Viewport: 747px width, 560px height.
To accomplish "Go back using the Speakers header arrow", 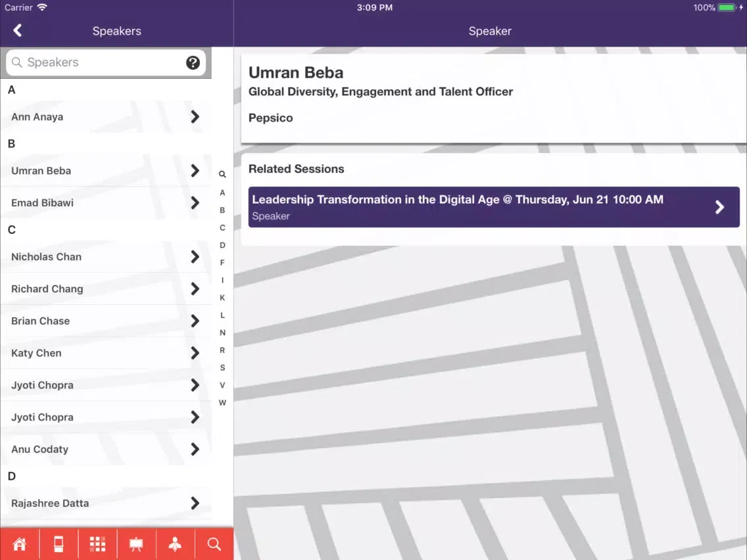I will coord(18,30).
